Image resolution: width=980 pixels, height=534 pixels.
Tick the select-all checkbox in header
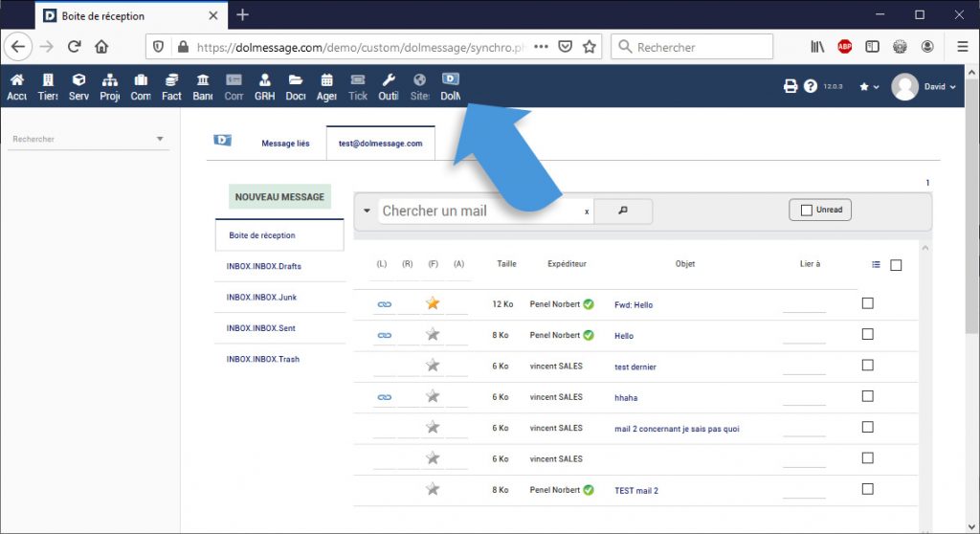click(896, 265)
